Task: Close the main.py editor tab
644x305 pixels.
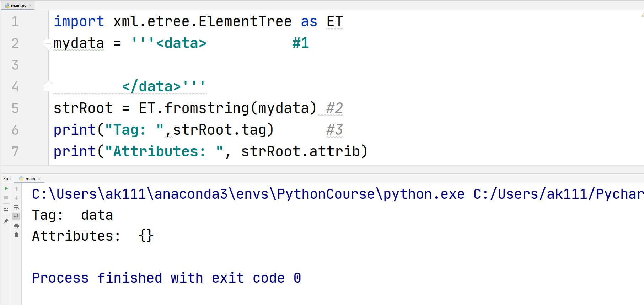Action: pos(31,5)
